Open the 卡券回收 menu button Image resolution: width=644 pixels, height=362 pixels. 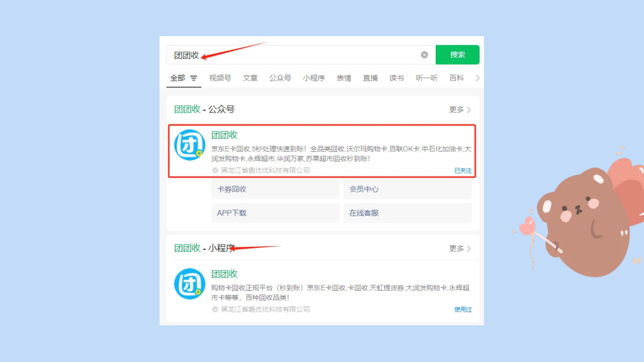pyautogui.click(x=275, y=189)
